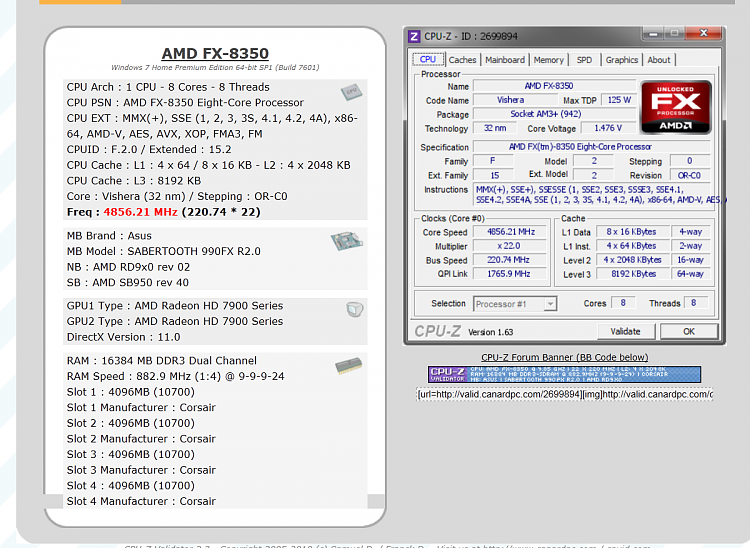Click the Revision value OR-C0
This screenshot has width=750, height=548.
coord(689,175)
